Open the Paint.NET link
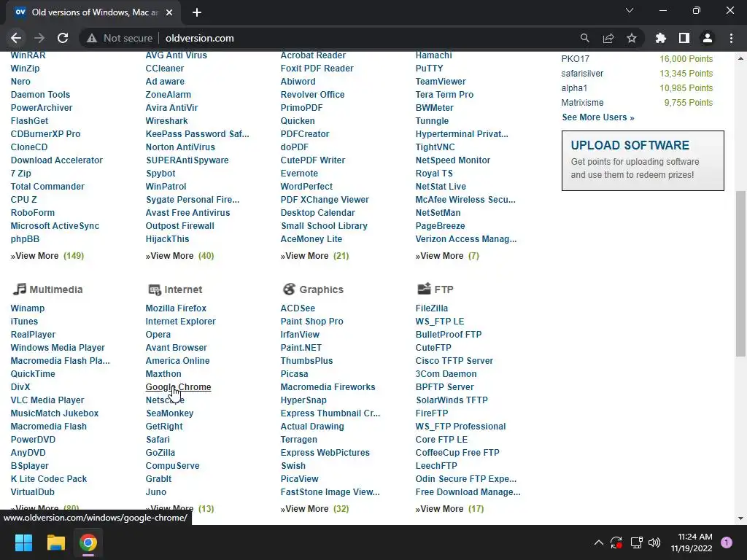Screen dimensions: 747x560 301,348
